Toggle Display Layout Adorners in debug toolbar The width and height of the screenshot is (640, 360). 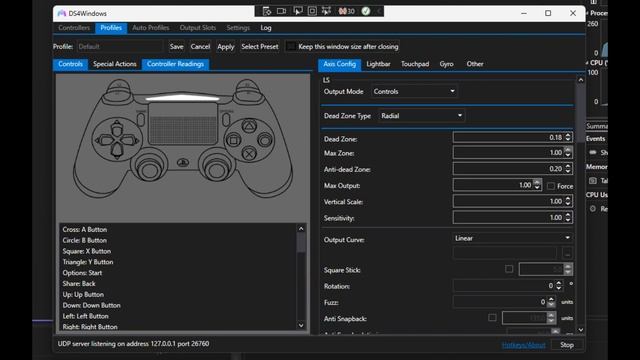(x=312, y=11)
